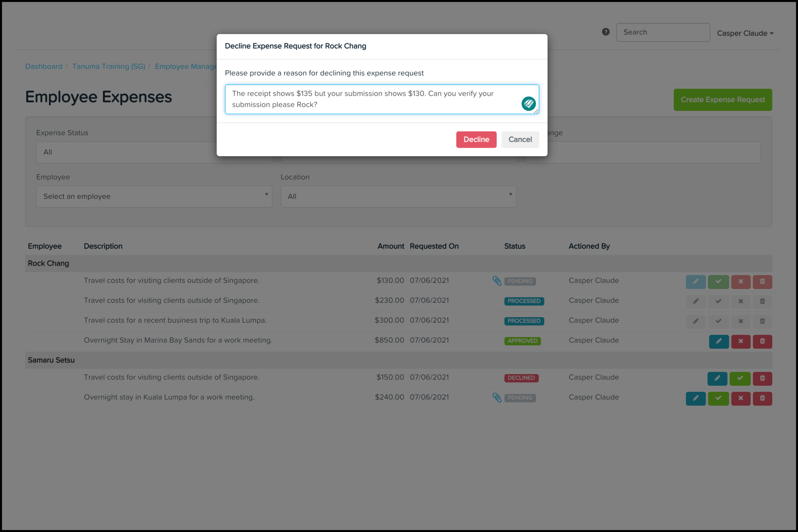Click the edit pencil for the $850.00 expense
Image resolution: width=798 pixels, height=532 pixels.
click(719, 341)
